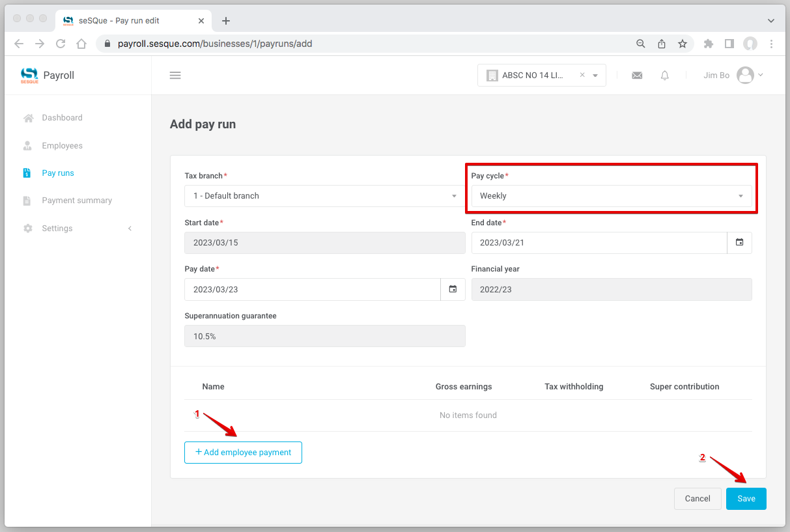Open the Jim Bo user account menu
Image resolution: width=790 pixels, height=532 pixels.
click(733, 76)
